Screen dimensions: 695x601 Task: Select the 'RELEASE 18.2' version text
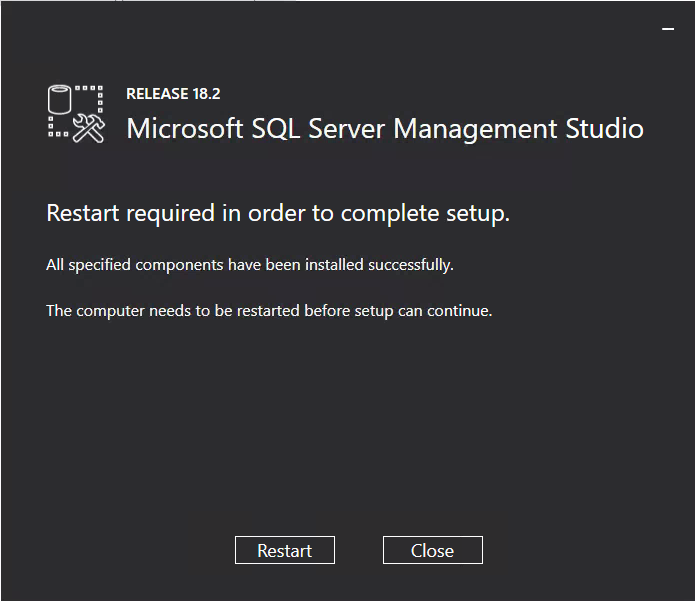point(173,94)
